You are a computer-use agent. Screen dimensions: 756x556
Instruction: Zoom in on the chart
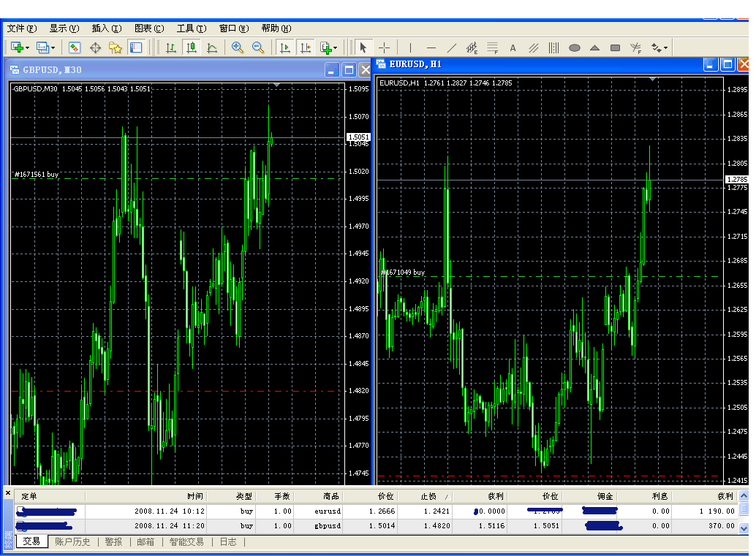point(238,47)
